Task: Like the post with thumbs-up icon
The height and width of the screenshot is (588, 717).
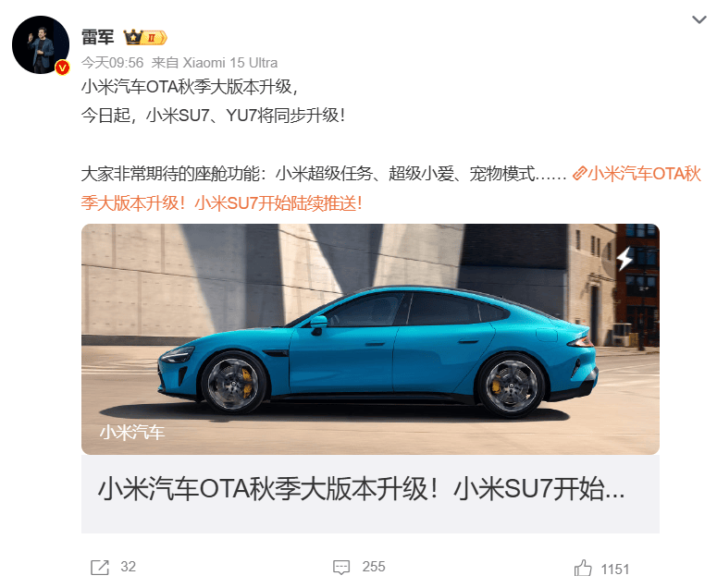Action: (x=583, y=569)
